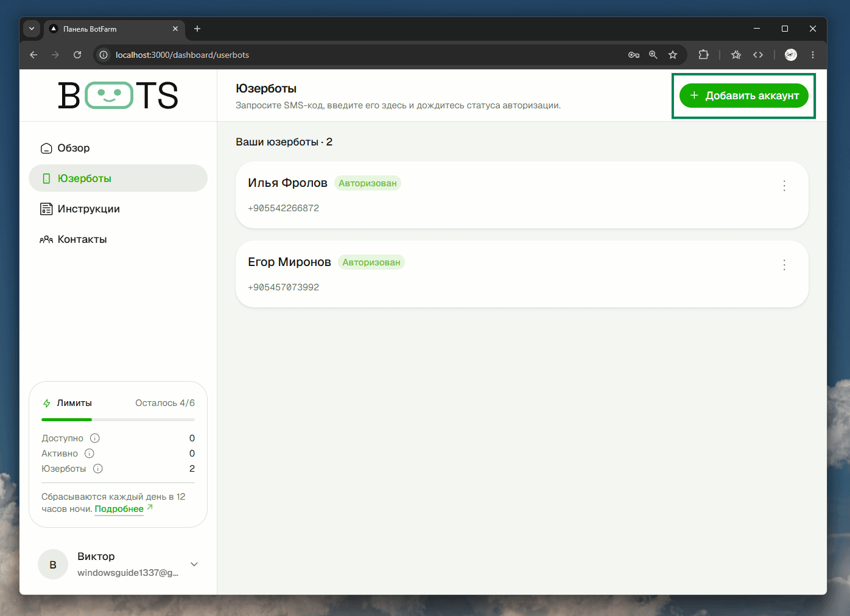Screen dimensions: 850x616
Task: Follow the Подробнее link
Action: click(x=119, y=509)
